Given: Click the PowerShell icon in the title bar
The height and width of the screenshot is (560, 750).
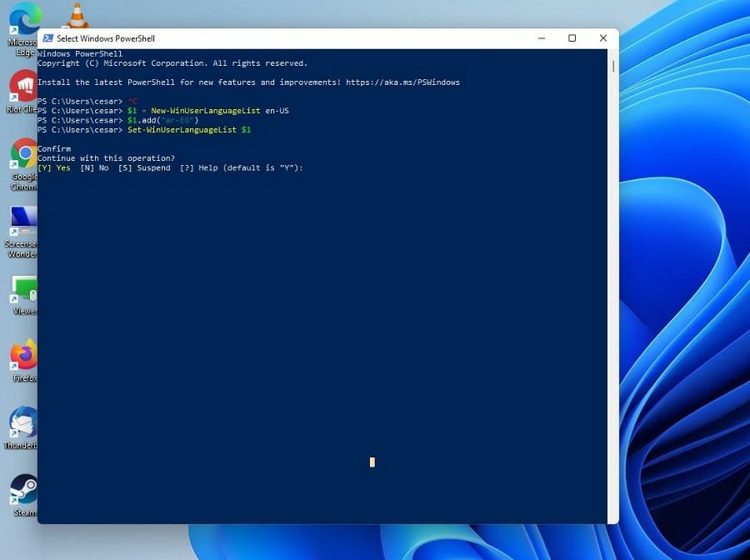Looking at the screenshot, I should click(x=47, y=37).
